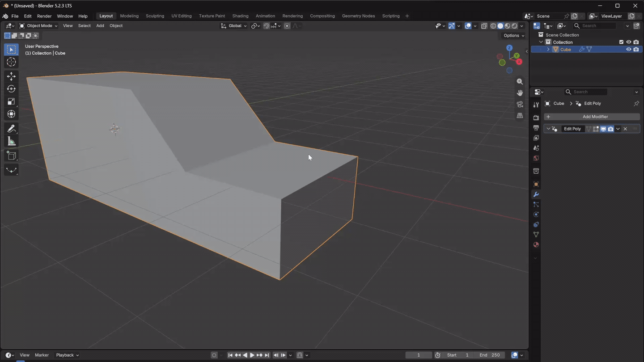Open the Object Constraints properties tab

click(x=536, y=224)
